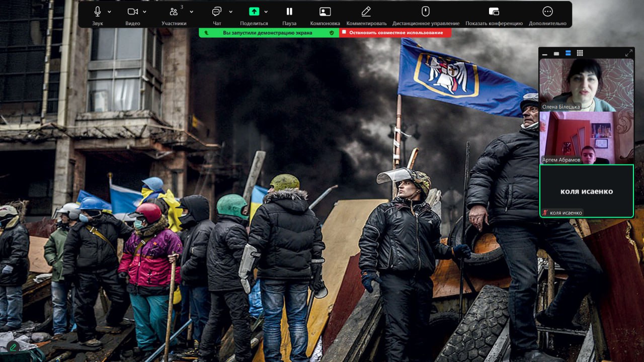This screenshot has width=644, height=362.
Task: Toggle the camera with Видео icon
Action: click(x=132, y=12)
